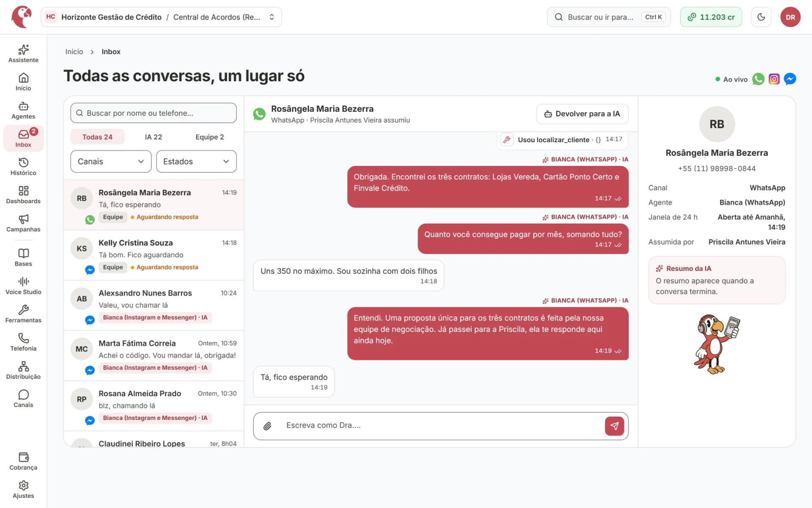Send the message with the paper-plane button
This screenshot has height=508, width=812.
614,426
